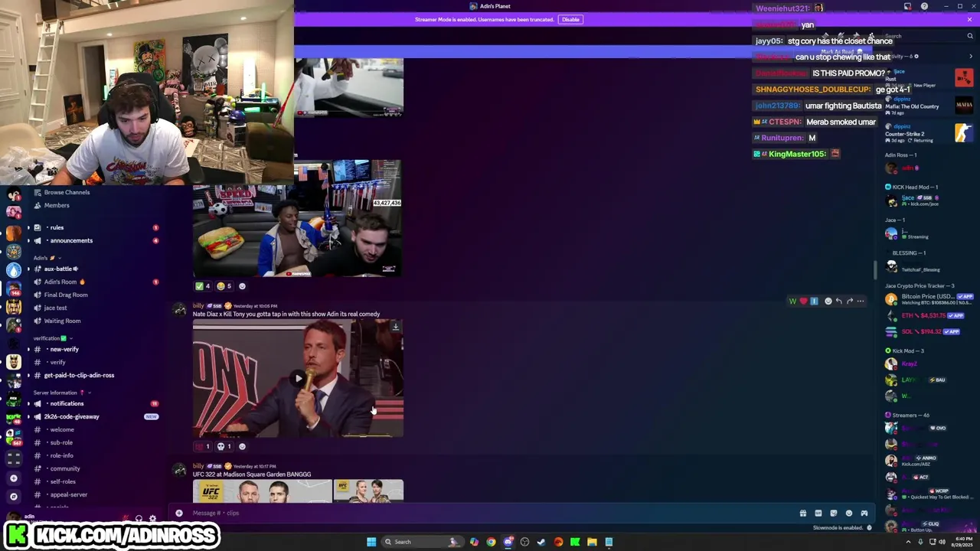The width and height of the screenshot is (980, 551).
Task: Click the plus attach button in message box
Action: 179,514
